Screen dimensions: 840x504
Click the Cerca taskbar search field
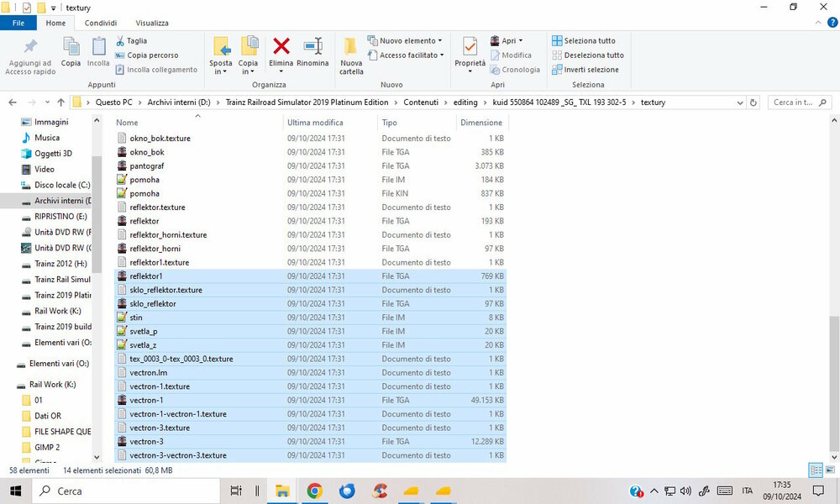coord(126,491)
